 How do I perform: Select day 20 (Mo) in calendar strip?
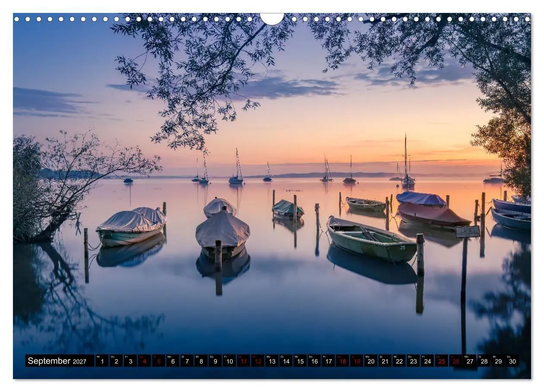point(371,361)
